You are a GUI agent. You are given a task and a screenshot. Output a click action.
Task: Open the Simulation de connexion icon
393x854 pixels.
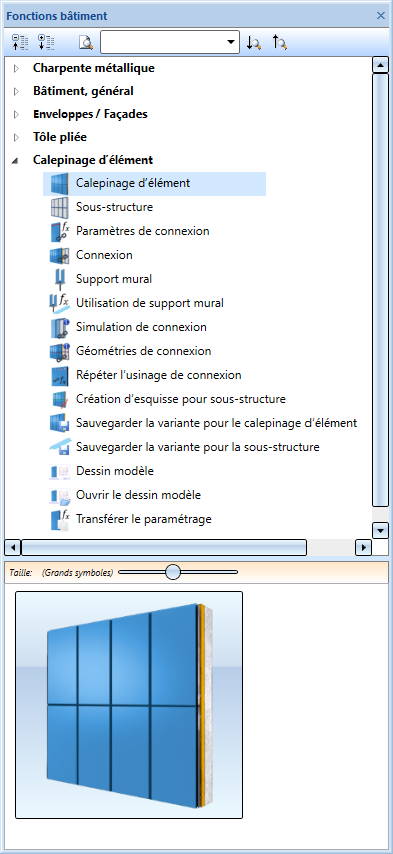click(x=59, y=327)
